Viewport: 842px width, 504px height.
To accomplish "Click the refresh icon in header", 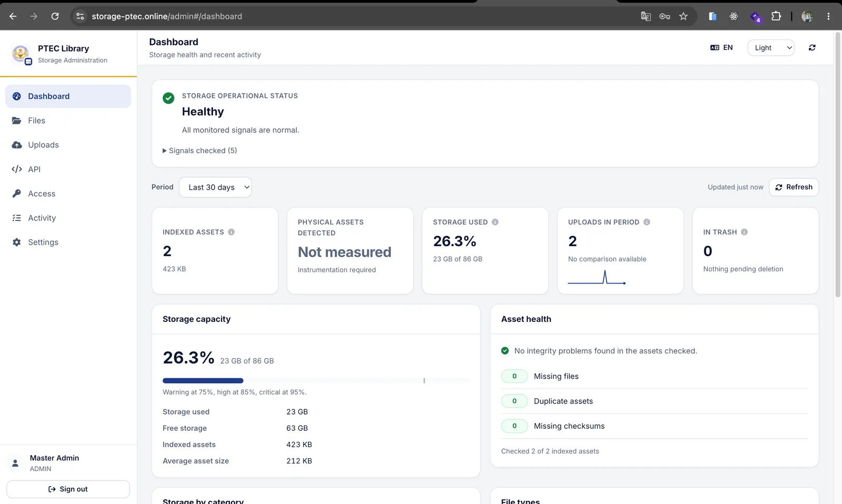I will [x=812, y=47].
